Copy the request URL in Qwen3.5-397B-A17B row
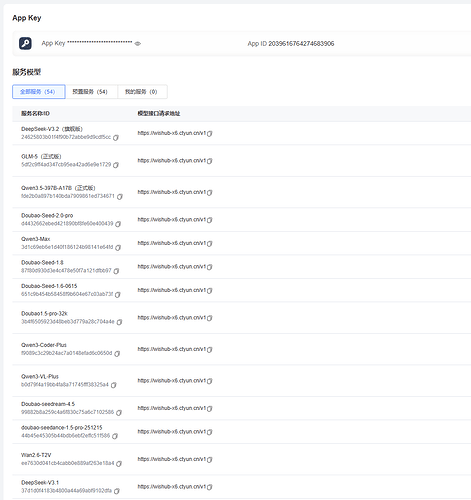Screen dimensions: 471x500 tap(210, 193)
